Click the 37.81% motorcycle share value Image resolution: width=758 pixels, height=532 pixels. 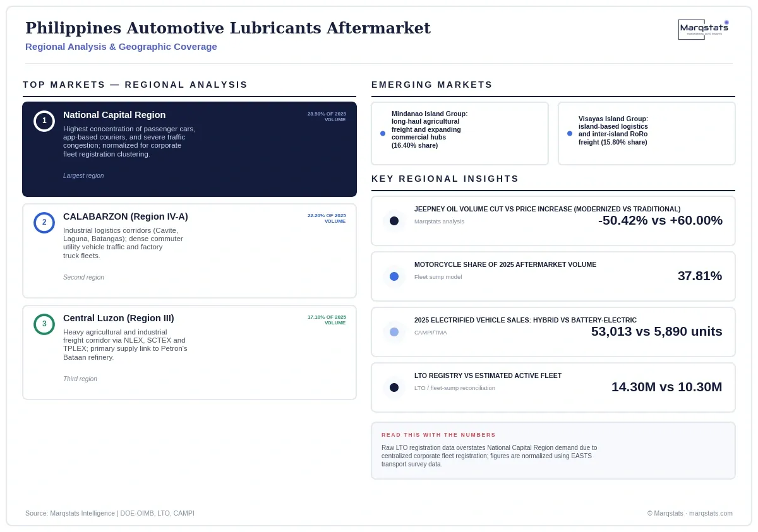tap(700, 276)
